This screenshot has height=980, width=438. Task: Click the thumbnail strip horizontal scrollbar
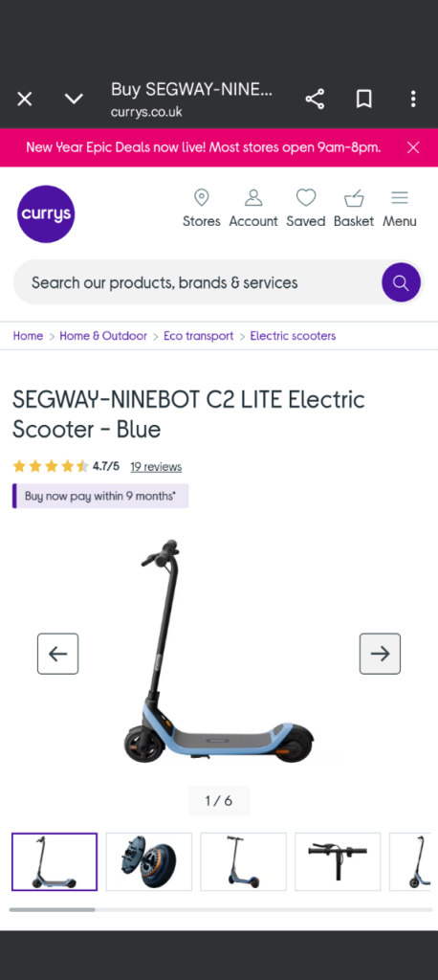click(x=220, y=910)
